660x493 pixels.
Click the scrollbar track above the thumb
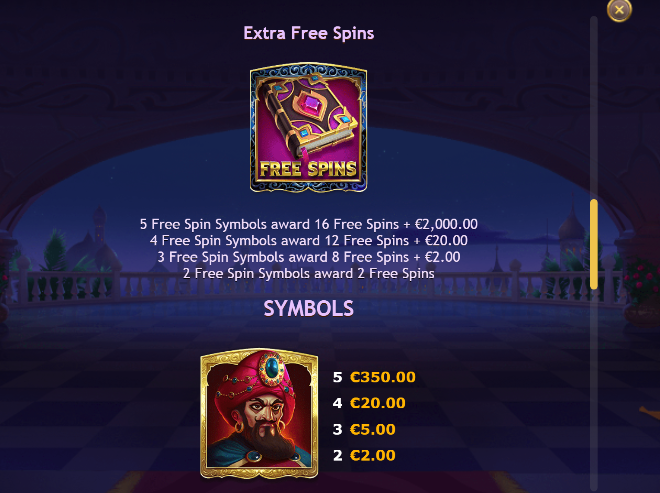coord(594,107)
